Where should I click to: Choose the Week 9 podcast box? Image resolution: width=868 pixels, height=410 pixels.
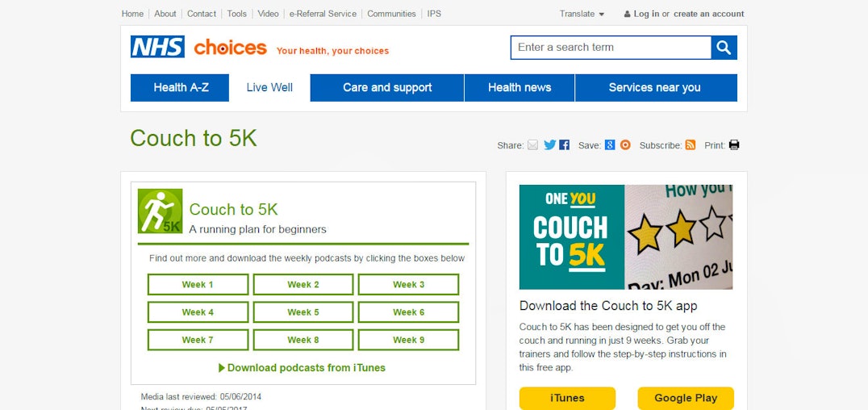tap(408, 340)
